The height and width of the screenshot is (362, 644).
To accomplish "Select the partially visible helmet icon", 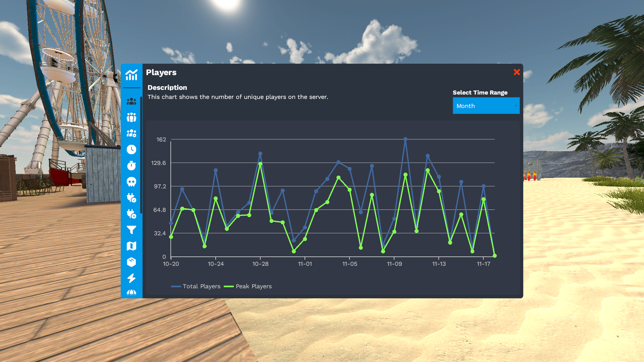I will click(x=131, y=292).
